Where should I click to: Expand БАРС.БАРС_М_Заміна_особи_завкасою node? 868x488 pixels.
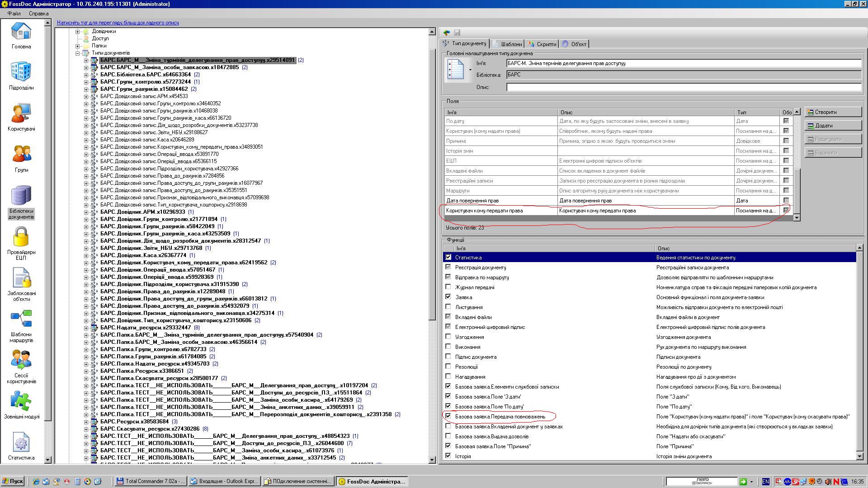86,67
